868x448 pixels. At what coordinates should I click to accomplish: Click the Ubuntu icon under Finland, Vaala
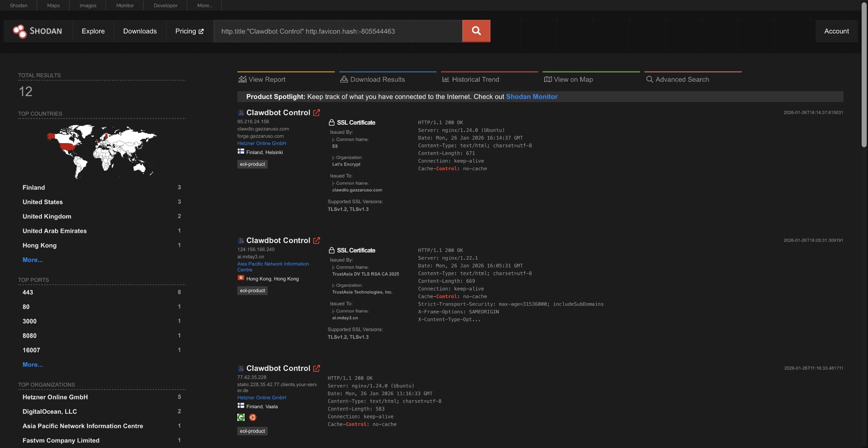click(x=253, y=418)
